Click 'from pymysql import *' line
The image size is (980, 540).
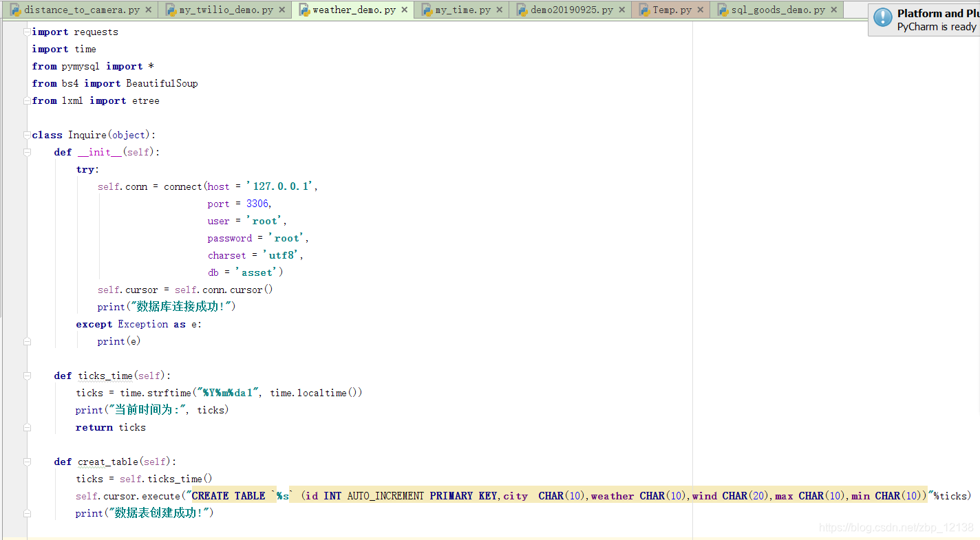93,66
